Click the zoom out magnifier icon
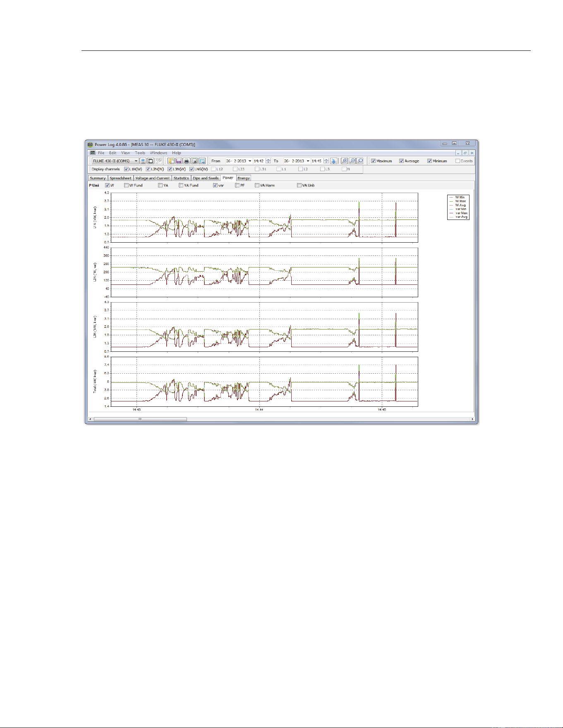This screenshot has width=563, height=728. 352,161
